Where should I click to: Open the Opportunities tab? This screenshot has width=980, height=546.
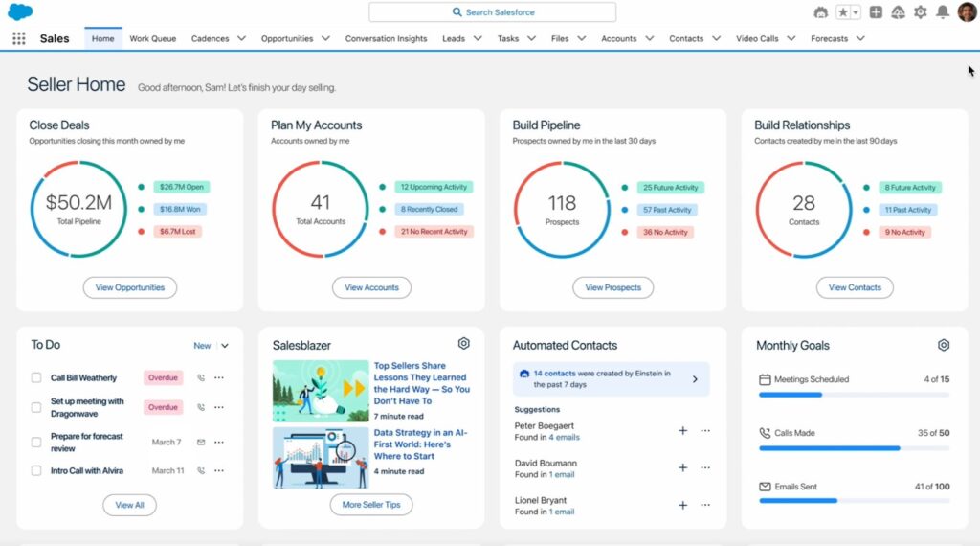(x=287, y=38)
